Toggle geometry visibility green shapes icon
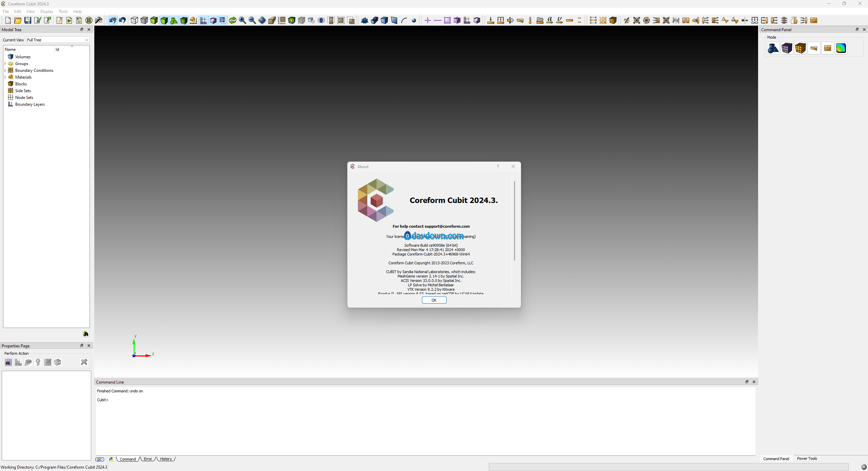 click(174, 20)
